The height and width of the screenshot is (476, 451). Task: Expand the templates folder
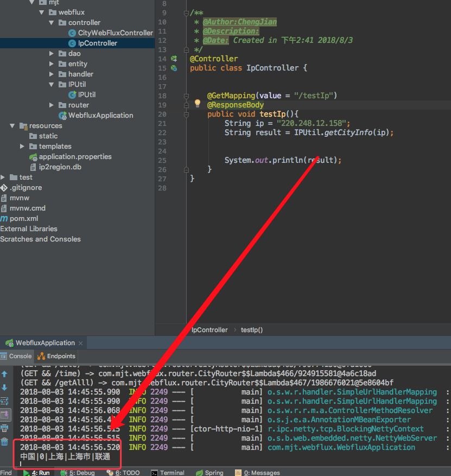point(22,147)
